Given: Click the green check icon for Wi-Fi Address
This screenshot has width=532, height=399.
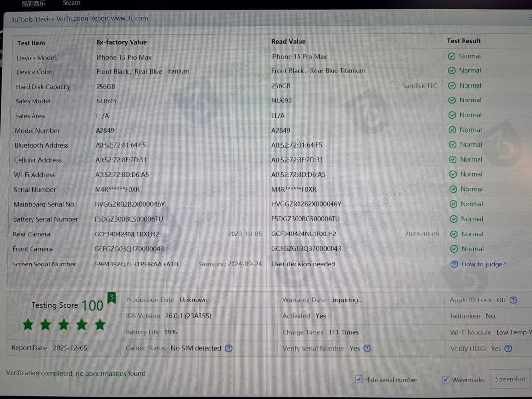Looking at the screenshot, I should pos(453,174).
